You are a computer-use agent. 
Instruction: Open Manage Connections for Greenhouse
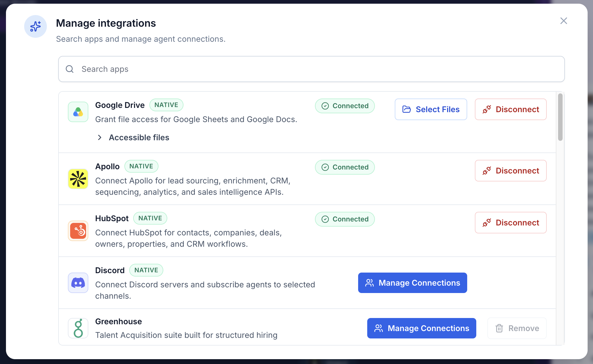pyautogui.click(x=421, y=328)
